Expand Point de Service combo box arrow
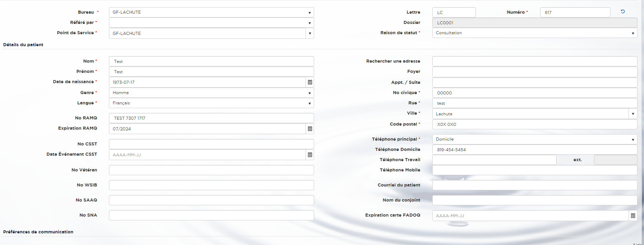Viewport: 644px width, 245px height. [310, 33]
